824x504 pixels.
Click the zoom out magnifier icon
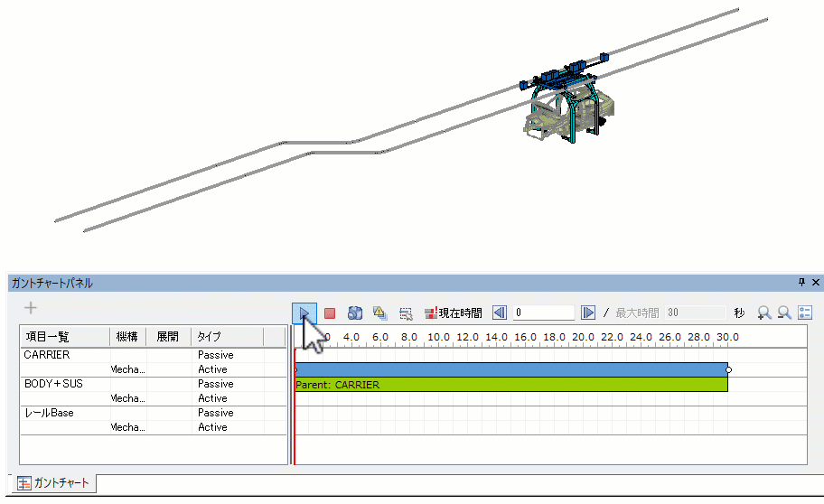(784, 313)
